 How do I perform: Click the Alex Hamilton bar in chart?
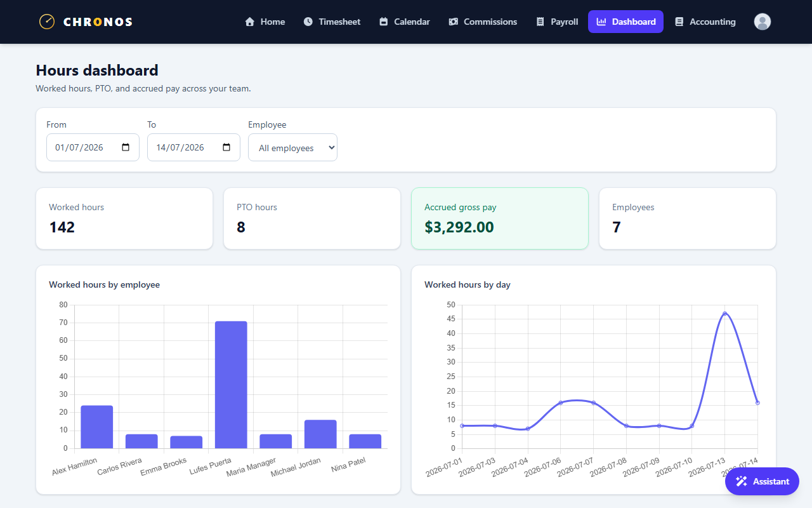coord(96,427)
